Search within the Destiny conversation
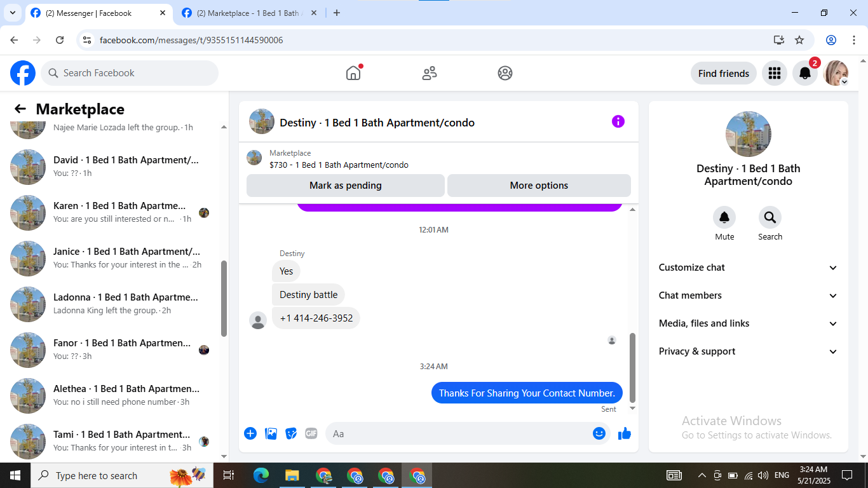Screen dimensions: 868x488 [770, 218]
